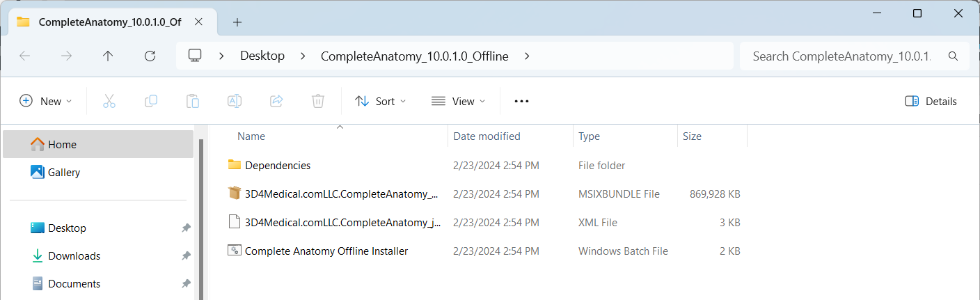Click the 2 KB size value
980x300 pixels.
click(x=729, y=251)
